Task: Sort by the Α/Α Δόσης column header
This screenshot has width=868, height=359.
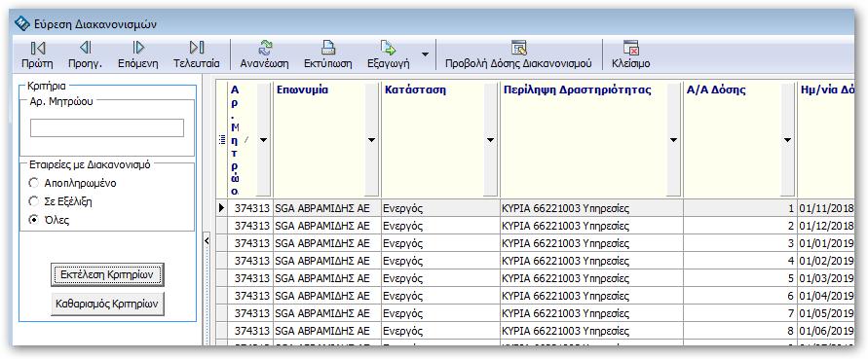Action: [x=716, y=90]
